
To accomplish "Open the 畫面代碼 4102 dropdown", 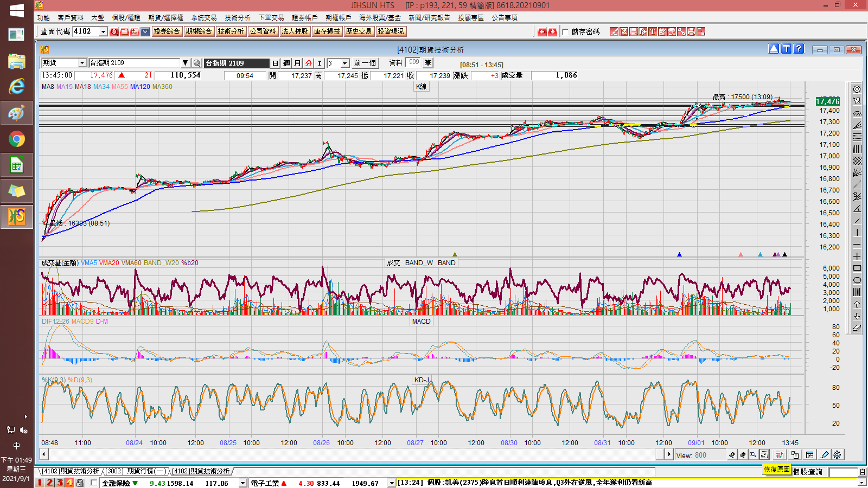I will [x=103, y=32].
